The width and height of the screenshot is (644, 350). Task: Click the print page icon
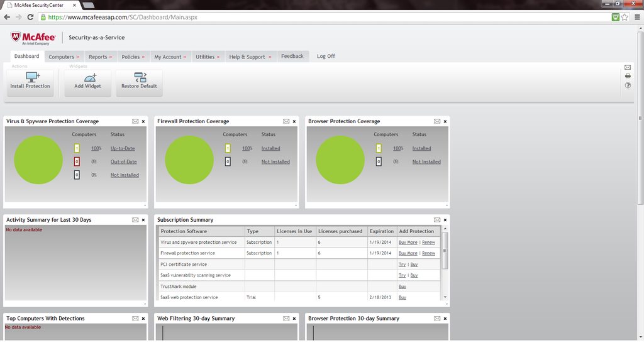tap(628, 76)
